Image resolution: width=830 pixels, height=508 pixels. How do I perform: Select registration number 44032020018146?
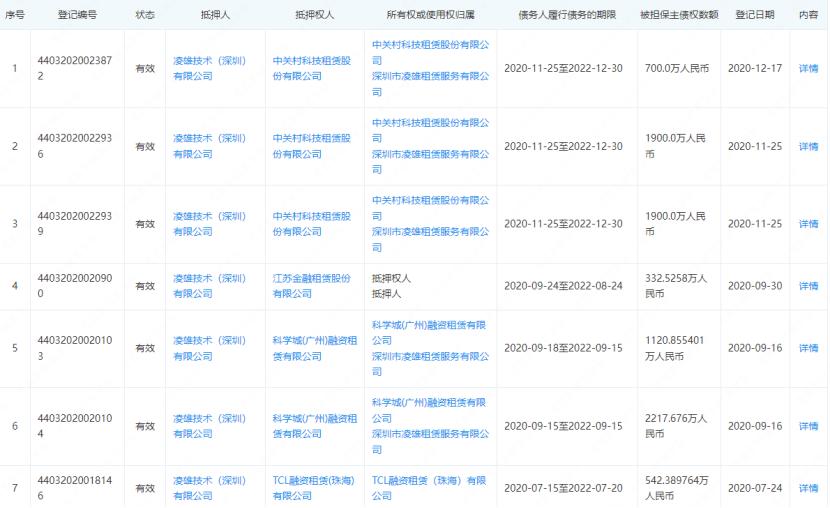point(75,488)
